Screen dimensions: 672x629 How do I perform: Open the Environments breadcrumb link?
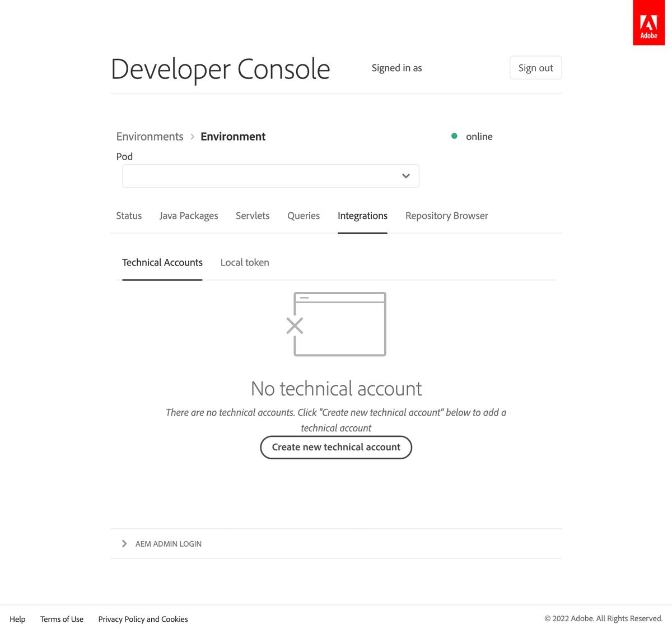pos(150,136)
